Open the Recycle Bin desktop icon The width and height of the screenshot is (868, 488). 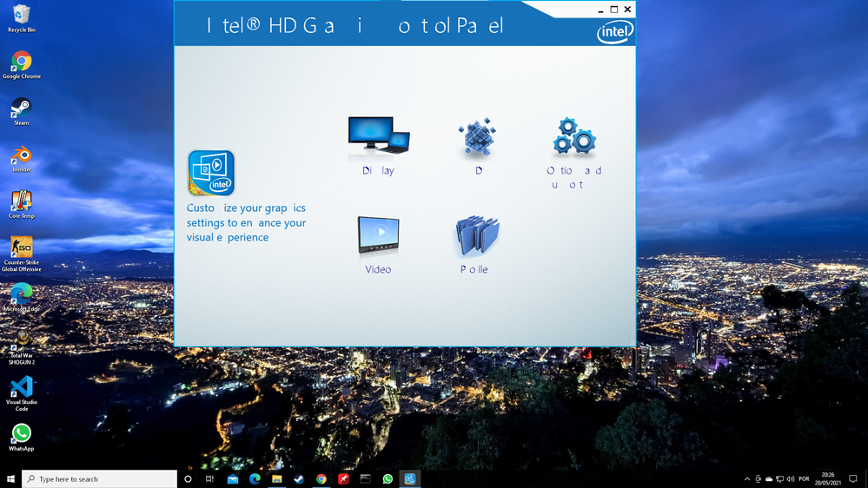pyautogui.click(x=22, y=18)
